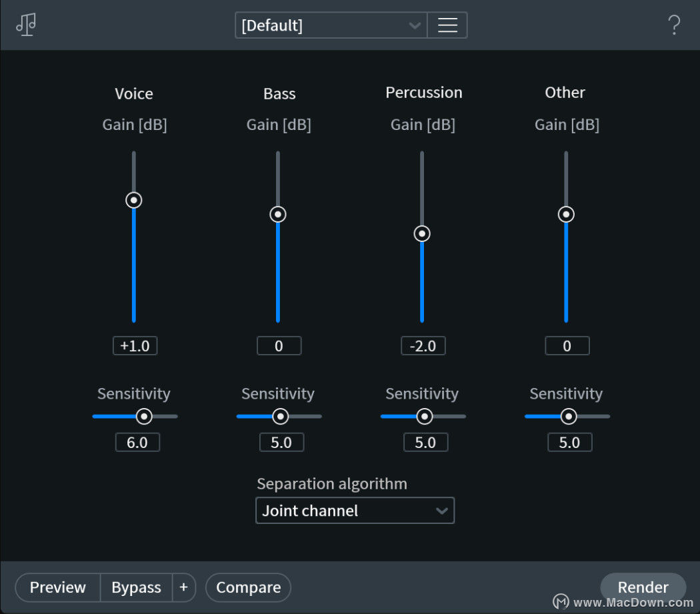Click the Other sensitivity slider handle

[569, 417]
